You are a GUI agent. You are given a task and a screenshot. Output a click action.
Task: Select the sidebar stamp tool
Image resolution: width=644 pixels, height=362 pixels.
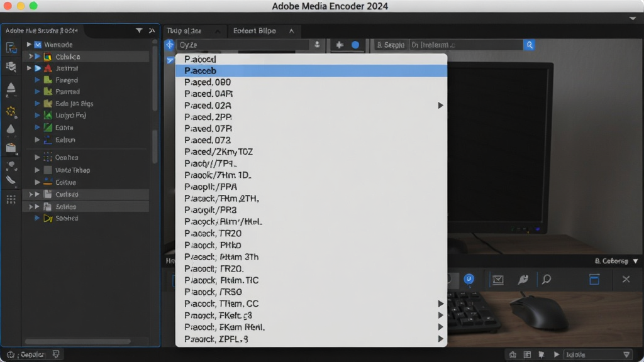[11, 88]
